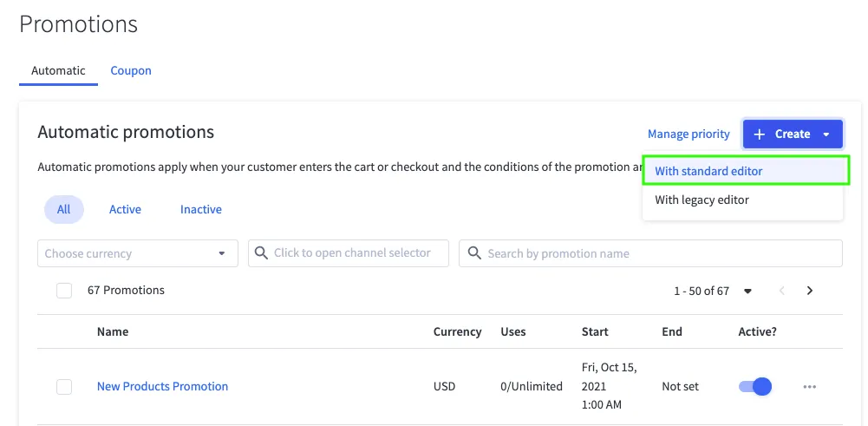Filter promotions by Inactive status
This screenshot has height=426, width=868.
click(x=201, y=209)
